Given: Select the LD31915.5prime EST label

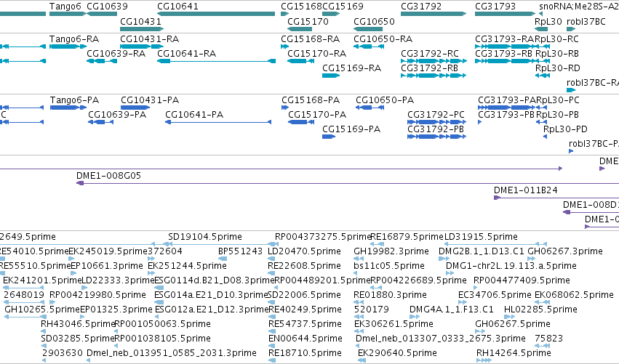Looking at the screenshot, I should 481,237.
